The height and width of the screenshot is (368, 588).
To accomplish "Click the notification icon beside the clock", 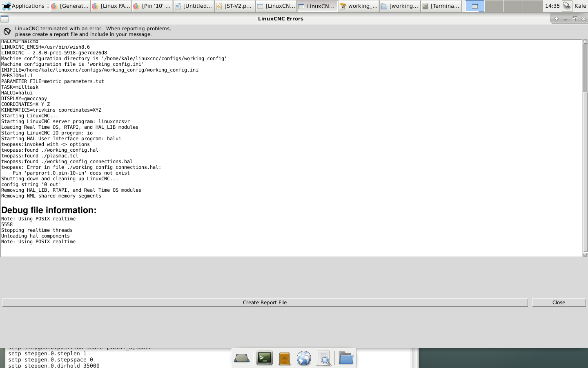I will [567, 6].
